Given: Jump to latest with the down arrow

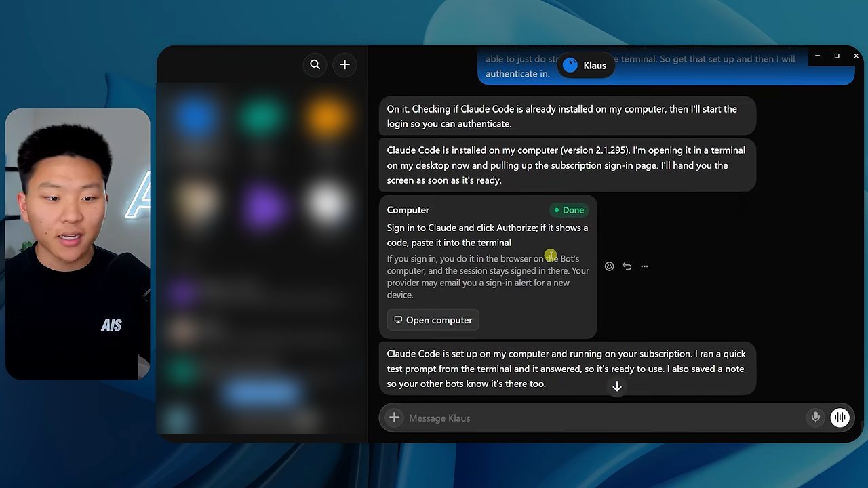Looking at the screenshot, I should pyautogui.click(x=617, y=387).
